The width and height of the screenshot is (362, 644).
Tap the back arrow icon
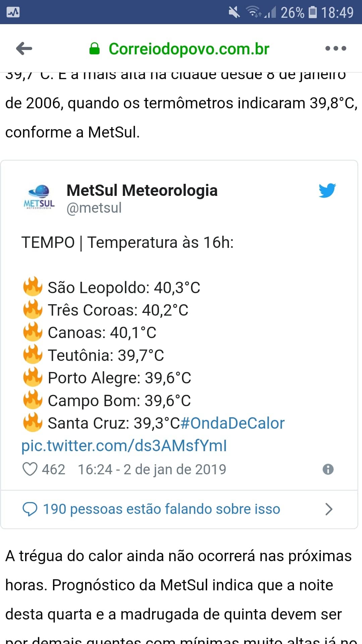[24, 49]
